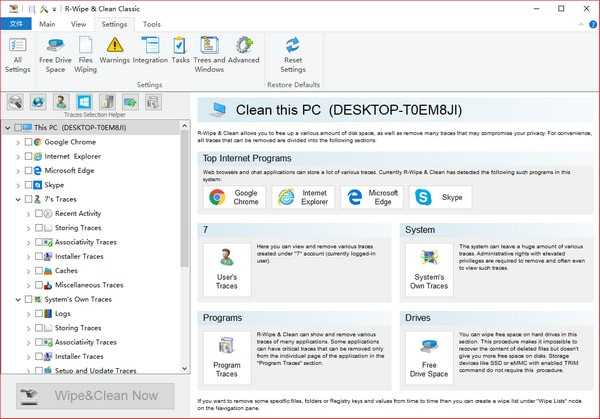The width and height of the screenshot is (600, 419).
Task: Expand the Internet Explorer tree node
Action: pos(16,157)
